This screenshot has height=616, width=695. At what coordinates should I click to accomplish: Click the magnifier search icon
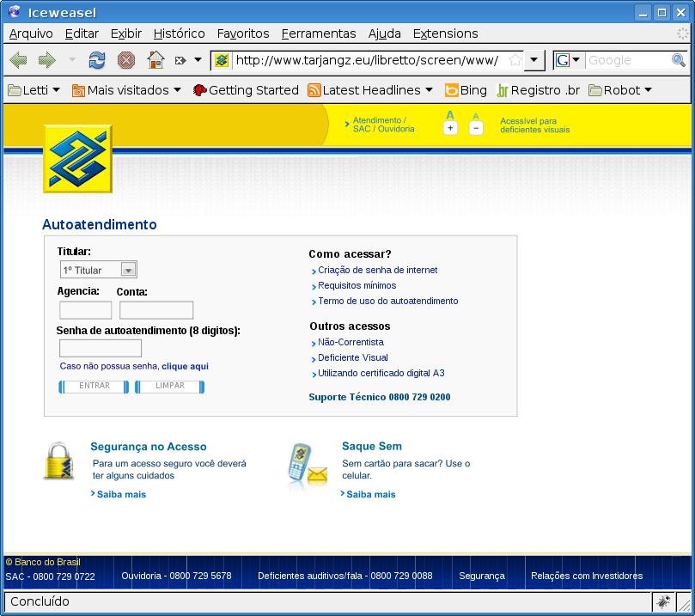(679, 60)
